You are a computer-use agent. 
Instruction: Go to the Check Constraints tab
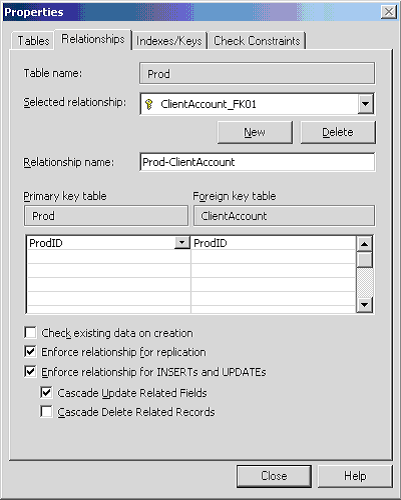[x=257, y=41]
